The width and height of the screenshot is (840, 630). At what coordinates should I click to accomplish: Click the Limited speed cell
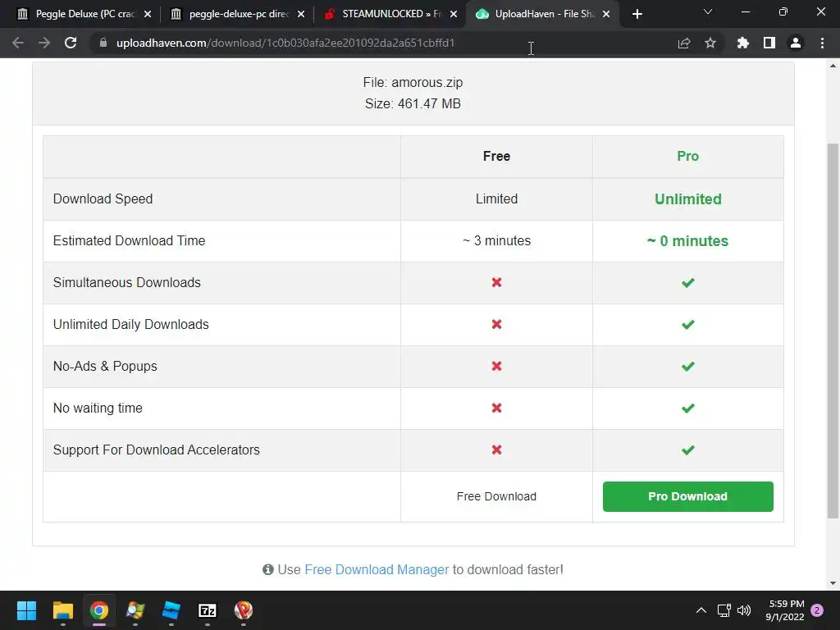pyautogui.click(x=496, y=199)
